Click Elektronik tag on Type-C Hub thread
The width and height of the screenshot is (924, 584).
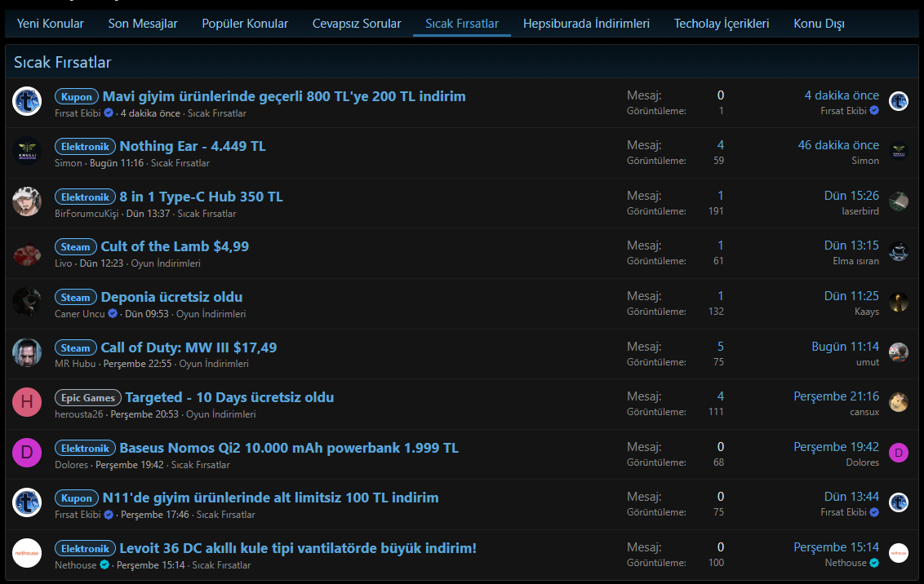tap(86, 197)
